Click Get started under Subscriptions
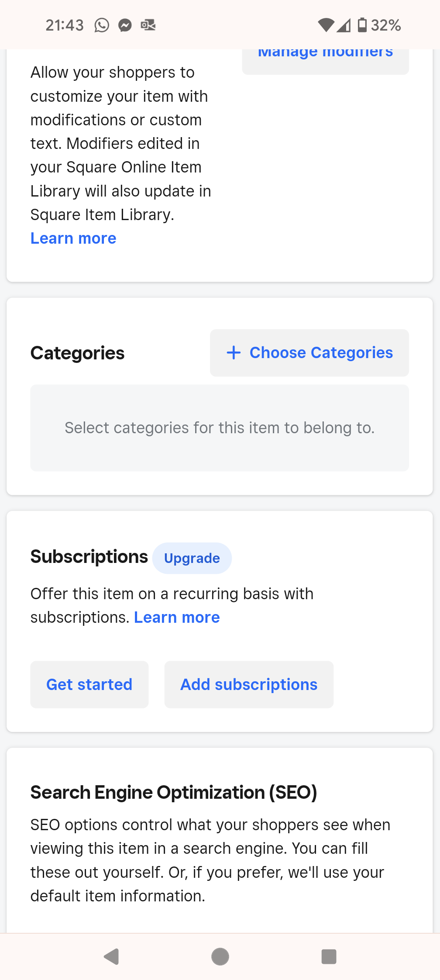Screen dimensions: 440x980 (x=89, y=684)
